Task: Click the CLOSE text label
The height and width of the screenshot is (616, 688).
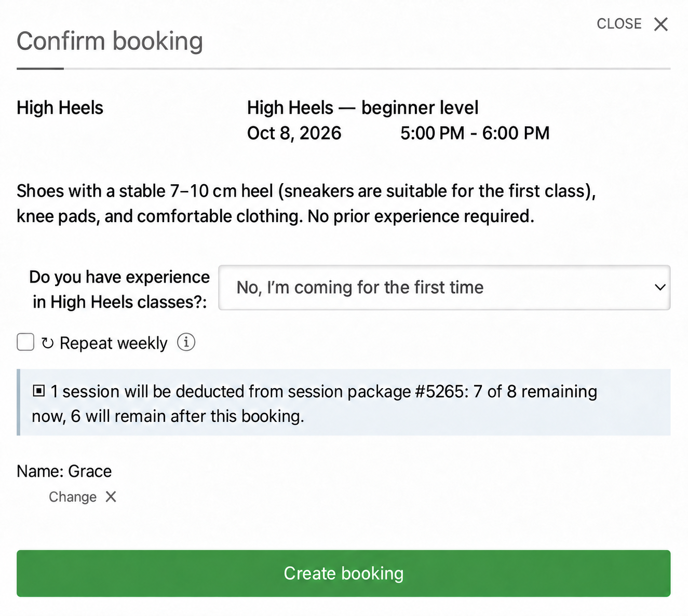Action: (619, 24)
